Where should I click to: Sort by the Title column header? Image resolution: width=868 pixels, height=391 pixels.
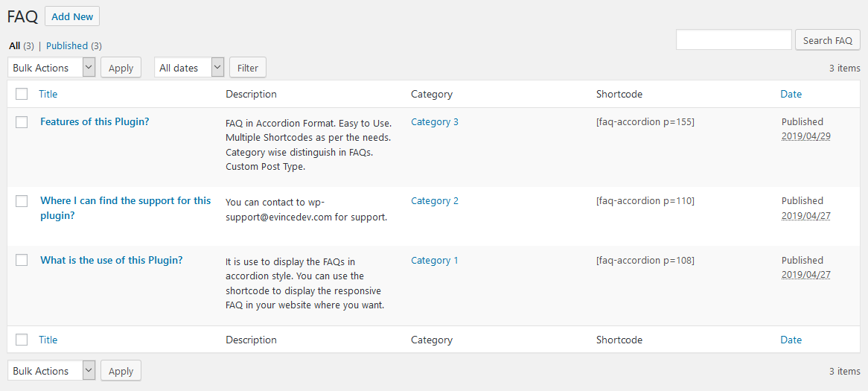pos(48,94)
